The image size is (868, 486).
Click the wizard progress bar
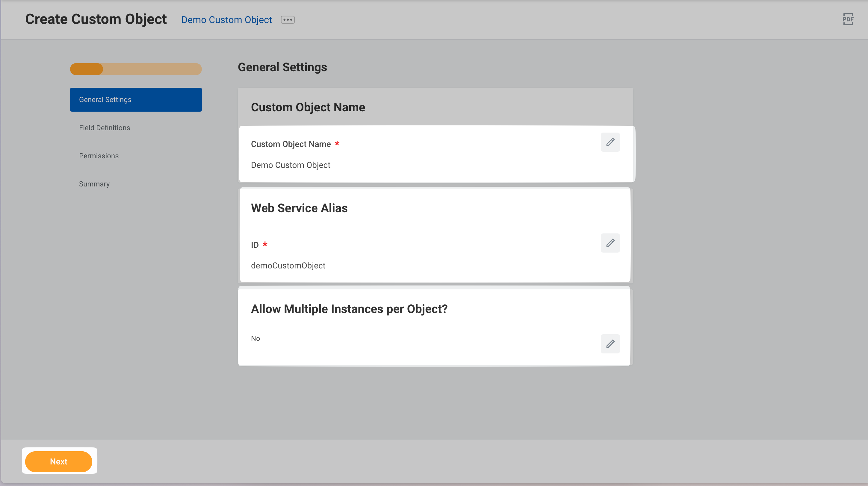pos(136,69)
